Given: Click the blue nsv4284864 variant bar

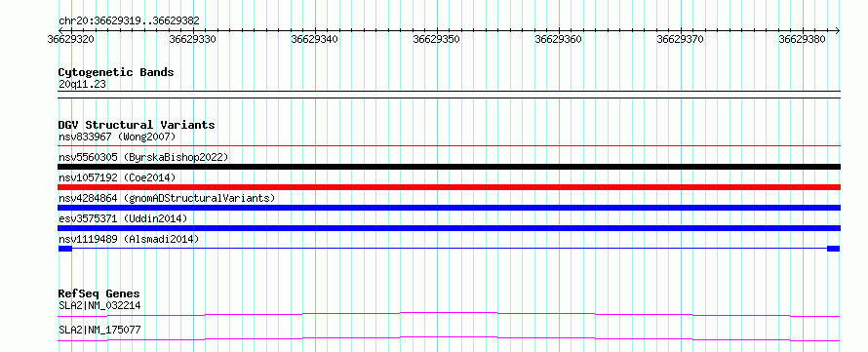Looking at the screenshot, I should [x=449, y=208].
